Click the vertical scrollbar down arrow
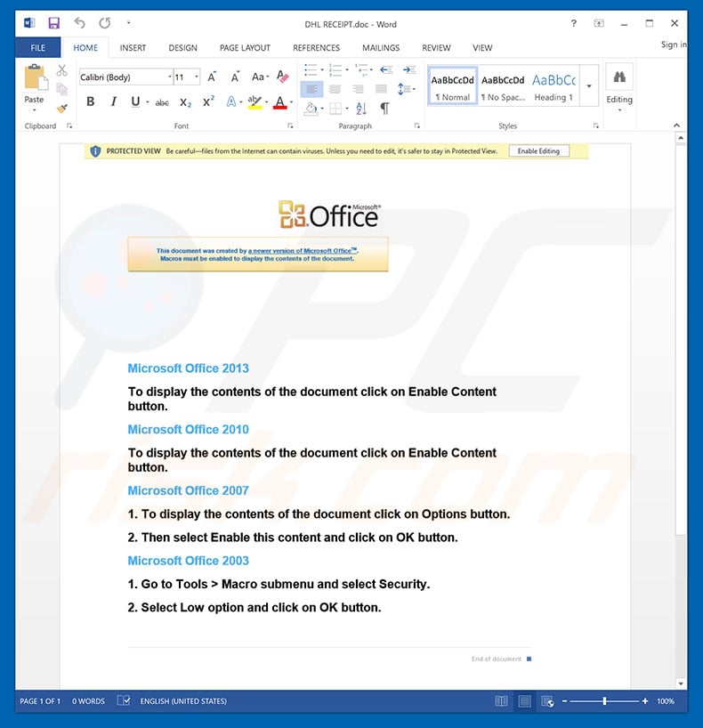The height and width of the screenshot is (728, 703). tap(681, 684)
